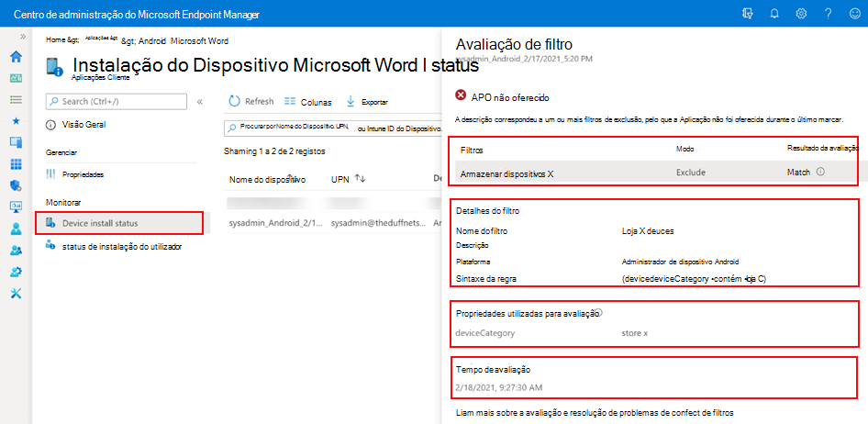Image resolution: width=868 pixels, height=424 pixels.
Task: Click the Colunas toolbar button
Action: (307, 102)
